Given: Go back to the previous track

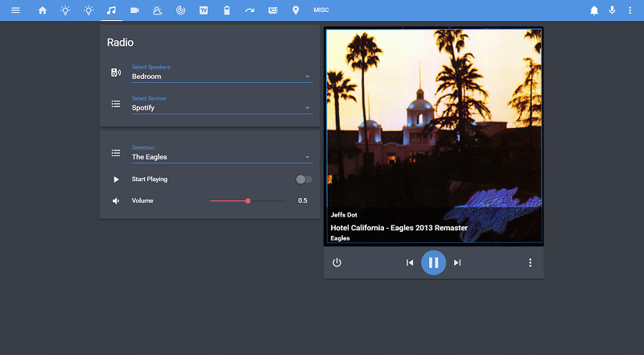Looking at the screenshot, I should tap(410, 262).
